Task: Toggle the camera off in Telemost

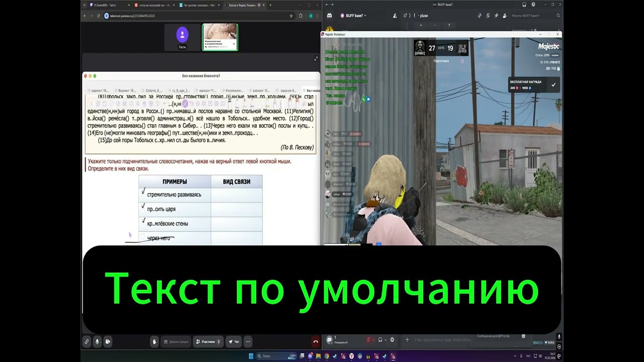Action: coord(108,341)
